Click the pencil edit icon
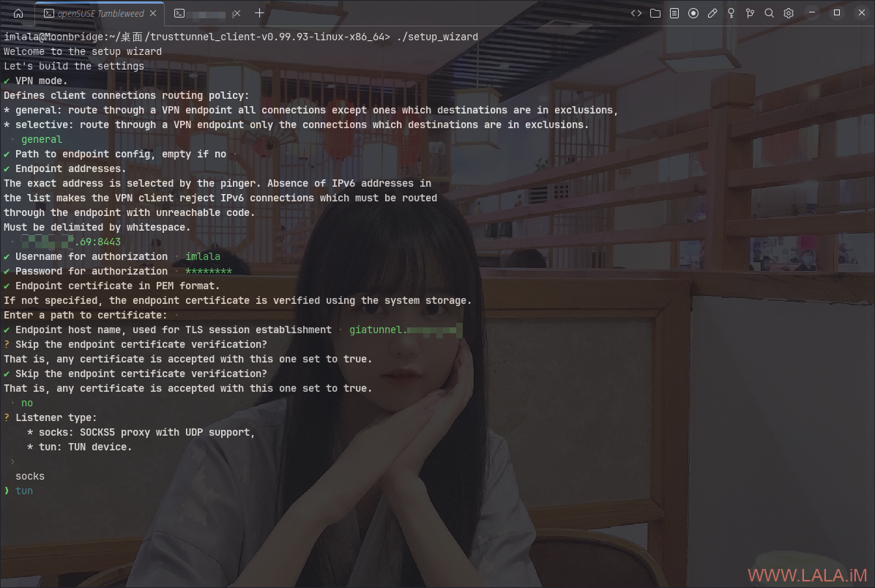875x588 pixels. click(x=712, y=13)
